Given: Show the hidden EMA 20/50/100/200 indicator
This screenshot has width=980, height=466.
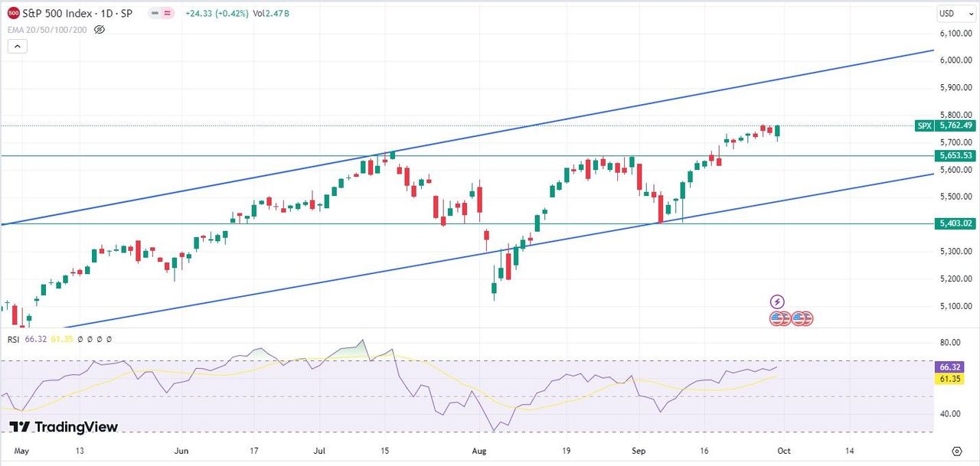Looking at the screenshot, I should 99,30.
